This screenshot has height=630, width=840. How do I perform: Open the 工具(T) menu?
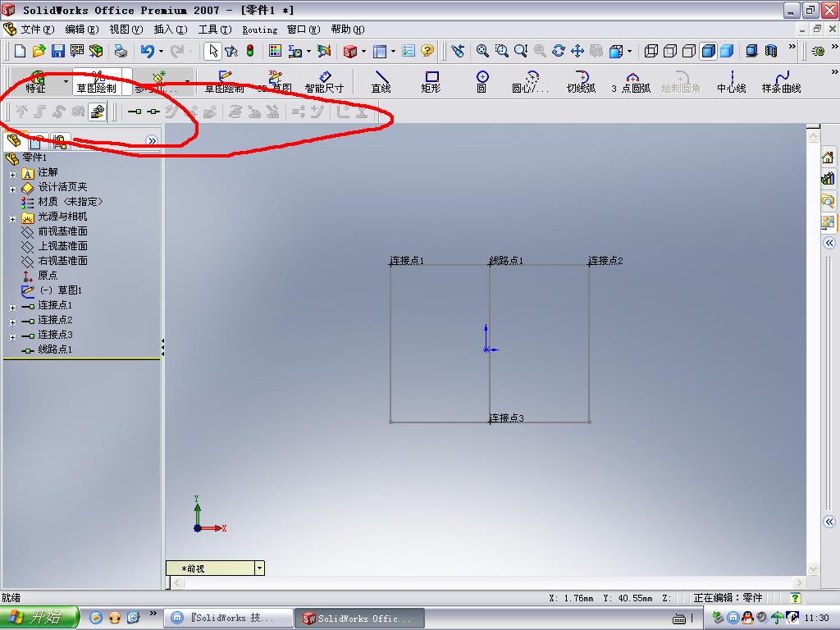[215, 30]
